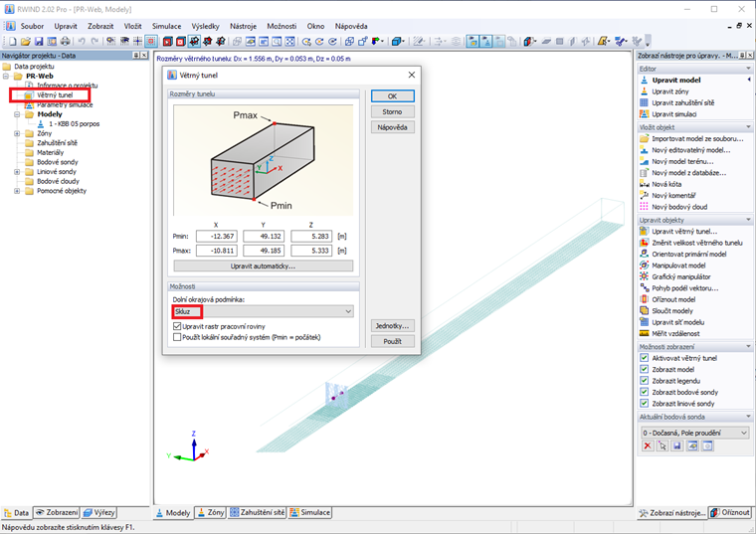Toggle Zobrazit model checkbox

click(x=645, y=369)
